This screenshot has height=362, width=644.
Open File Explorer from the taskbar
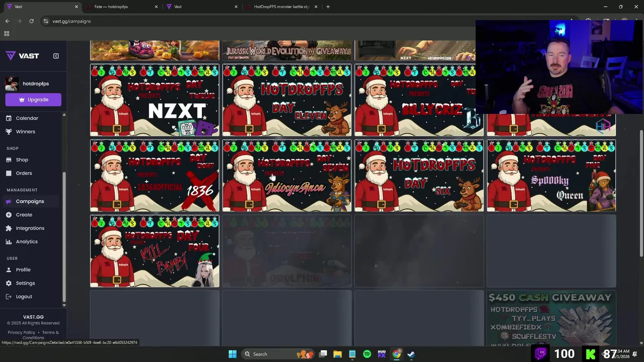click(x=338, y=354)
